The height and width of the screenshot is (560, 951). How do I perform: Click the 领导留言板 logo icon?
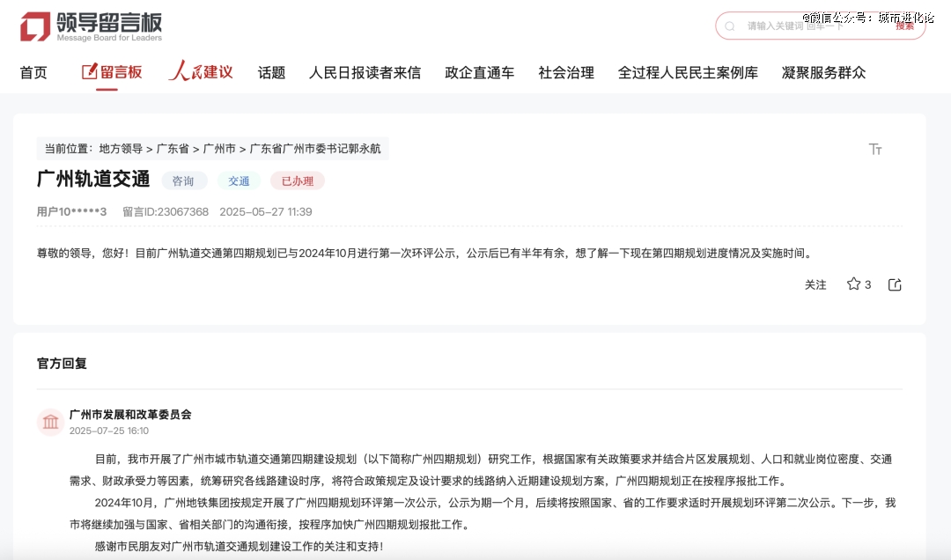[35, 26]
